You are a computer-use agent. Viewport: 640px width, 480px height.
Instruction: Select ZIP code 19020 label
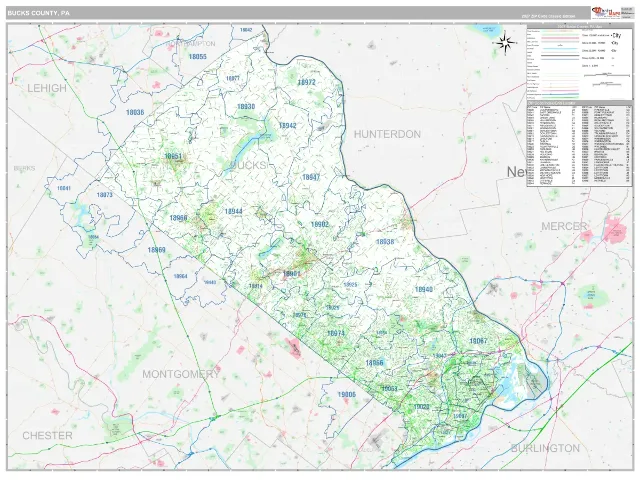click(422, 407)
